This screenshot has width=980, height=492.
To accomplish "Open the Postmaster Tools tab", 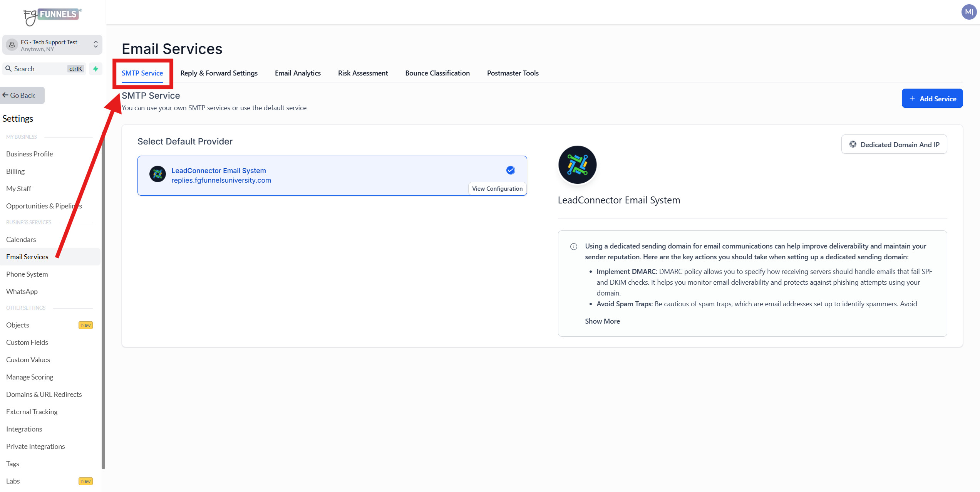I will (513, 73).
